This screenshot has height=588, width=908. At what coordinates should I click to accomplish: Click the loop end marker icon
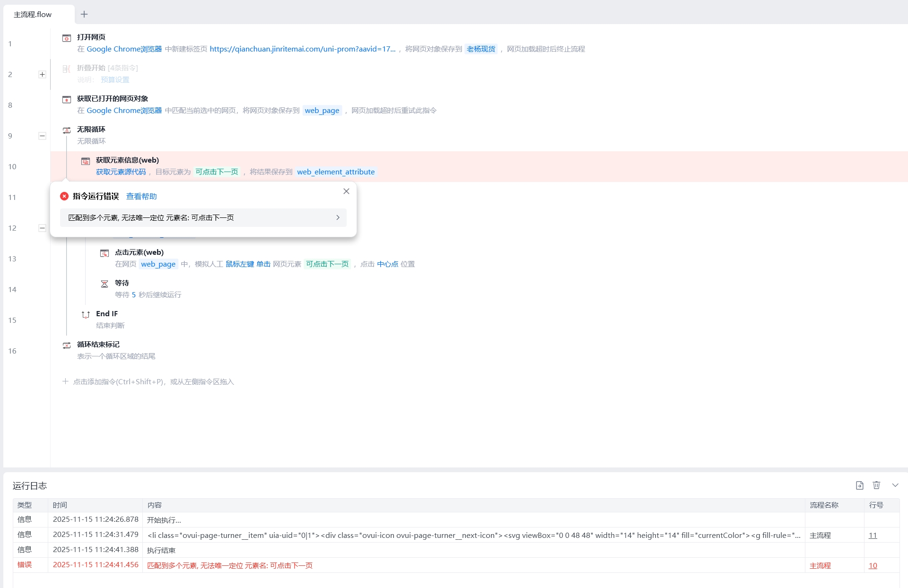click(x=67, y=345)
